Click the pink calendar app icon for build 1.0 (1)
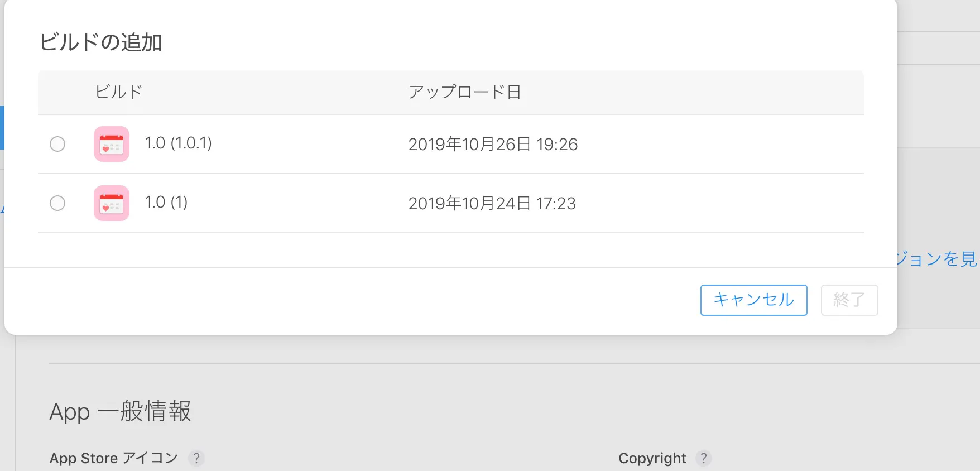This screenshot has width=980, height=471. (111, 203)
